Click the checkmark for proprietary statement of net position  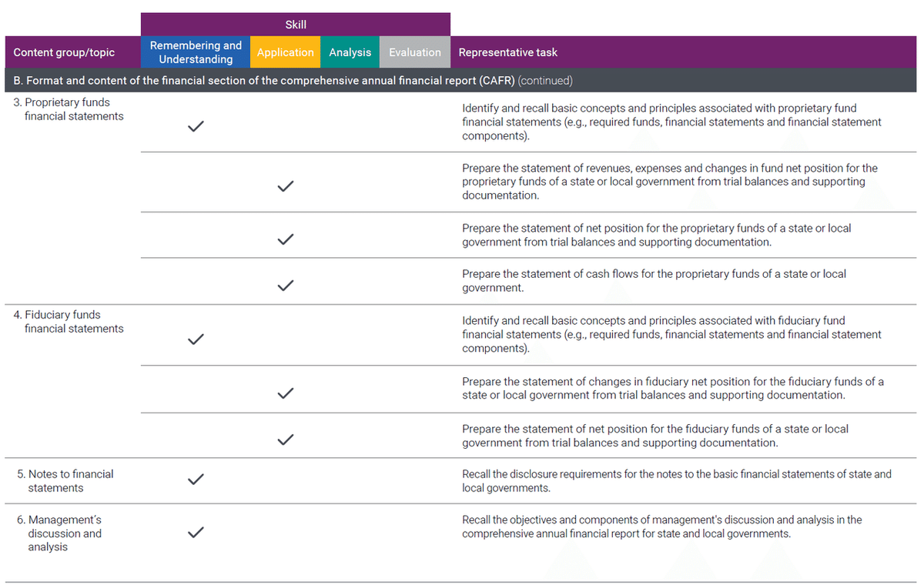(x=286, y=239)
